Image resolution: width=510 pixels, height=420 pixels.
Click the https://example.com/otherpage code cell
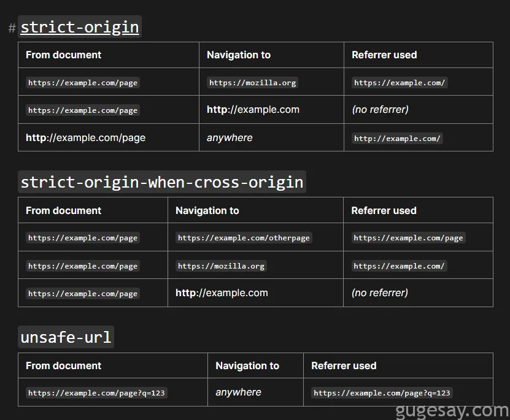tap(244, 238)
